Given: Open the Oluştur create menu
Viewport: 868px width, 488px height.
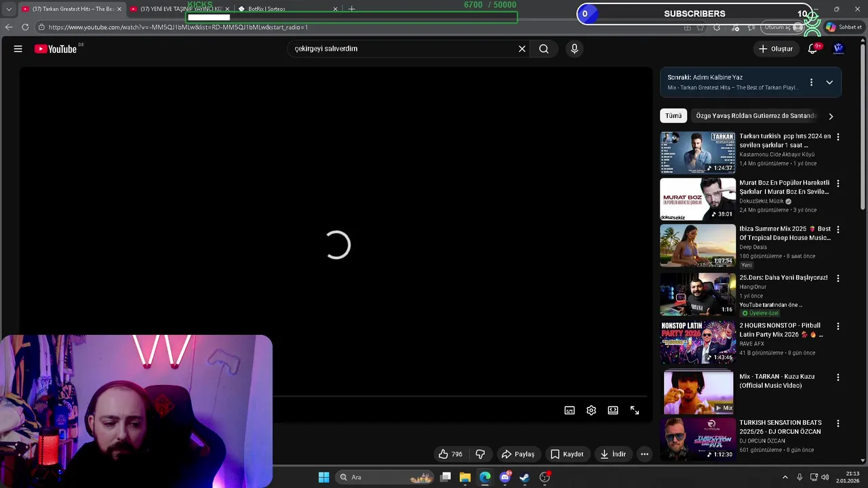Looking at the screenshot, I should pyautogui.click(x=775, y=49).
